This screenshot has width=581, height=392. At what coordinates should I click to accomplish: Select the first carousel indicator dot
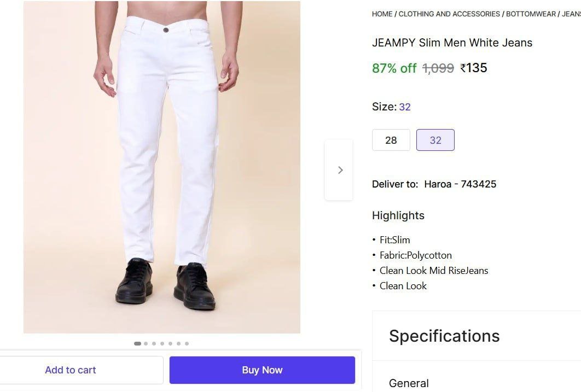tap(137, 344)
